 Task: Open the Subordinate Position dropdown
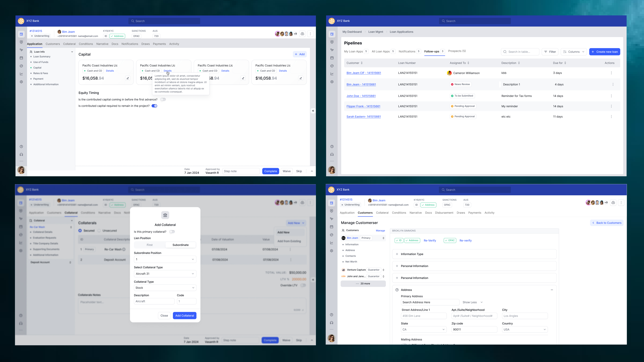(165, 259)
